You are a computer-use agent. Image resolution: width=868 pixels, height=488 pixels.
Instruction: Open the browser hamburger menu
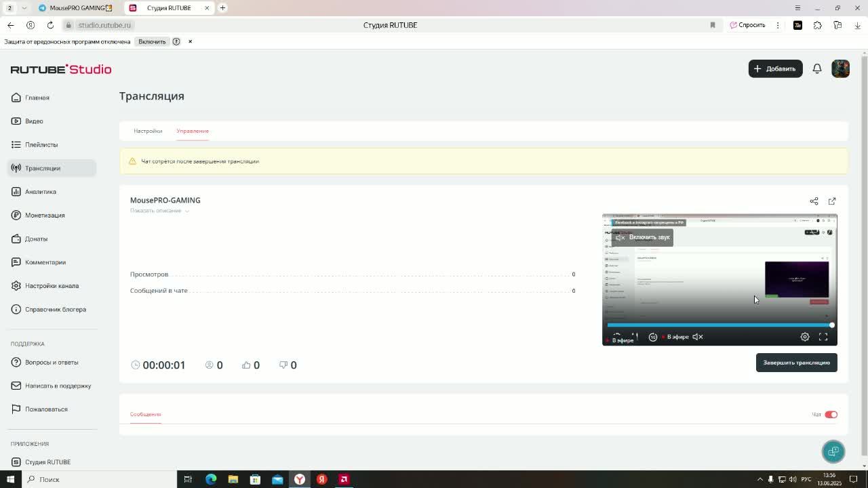[797, 8]
